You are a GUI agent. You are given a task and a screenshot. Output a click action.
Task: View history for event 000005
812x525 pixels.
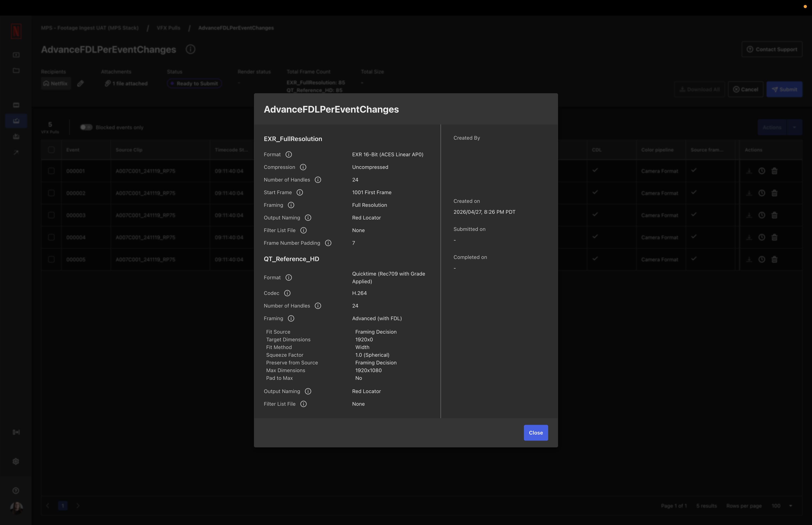pyautogui.click(x=762, y=259)
